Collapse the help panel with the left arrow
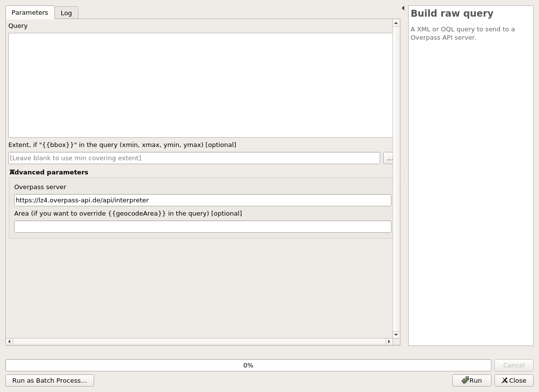 tap(403, 8)
